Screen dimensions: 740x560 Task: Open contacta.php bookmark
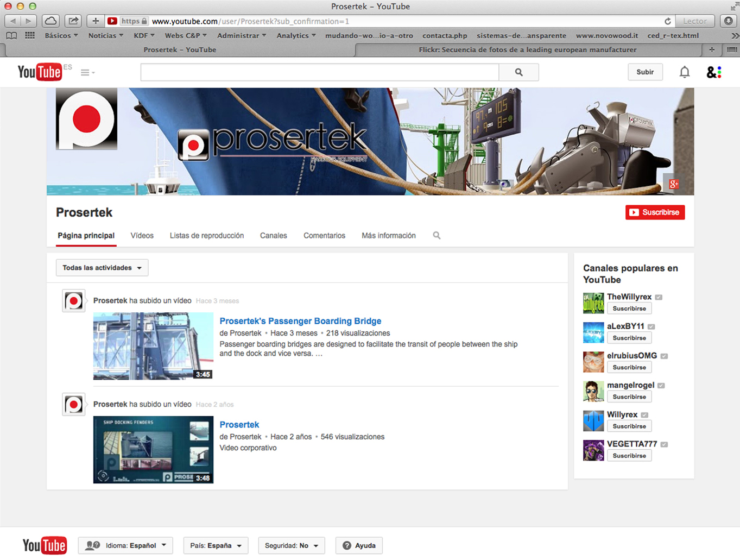point(445,36)
